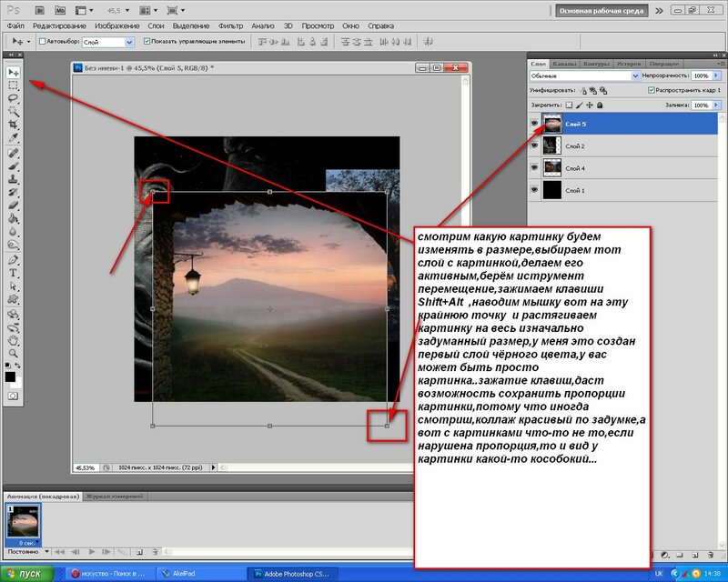728x582 pixels.
Task: Enable the Автовыбор checkbox
Action: pyautogui.click(x=42, y=41)
